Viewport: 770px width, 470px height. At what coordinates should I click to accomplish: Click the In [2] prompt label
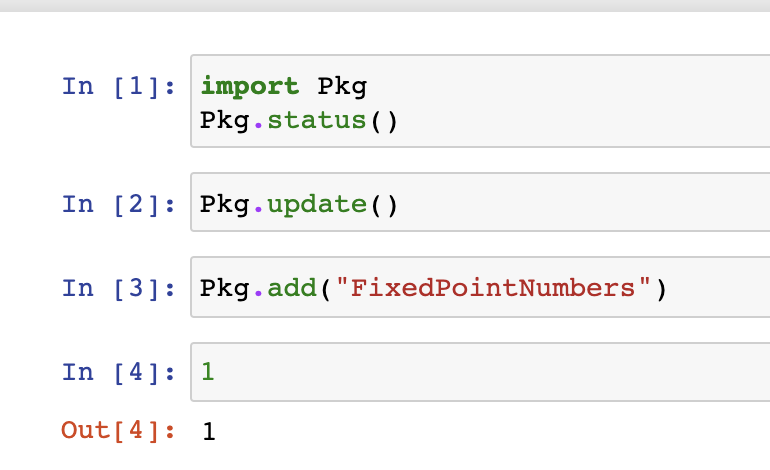(118, 204)
